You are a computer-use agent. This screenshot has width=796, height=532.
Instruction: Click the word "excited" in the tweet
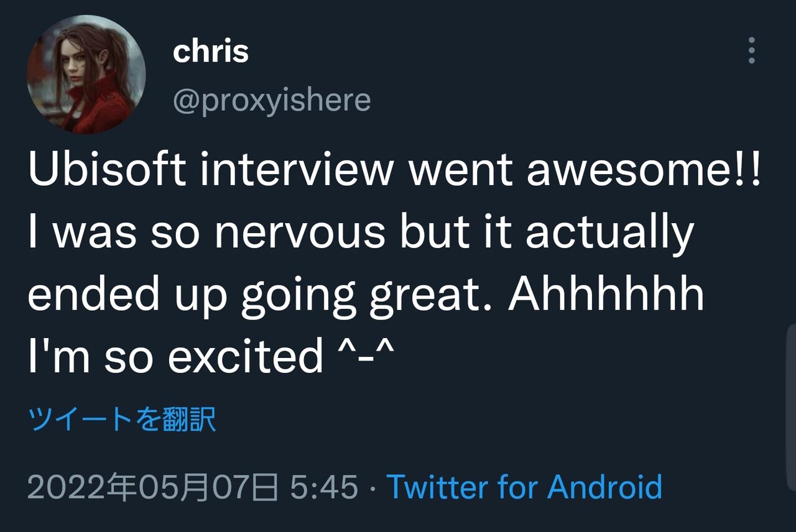click(x=246, y=356)
